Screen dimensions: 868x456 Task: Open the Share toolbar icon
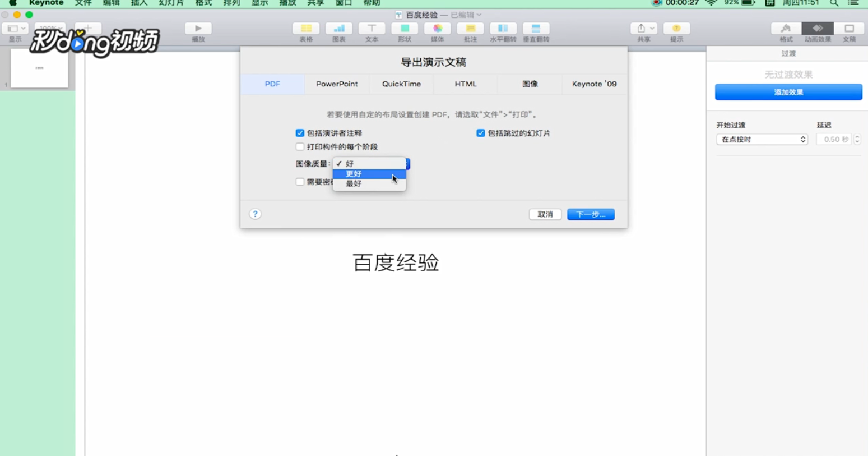pyautogui.click(x=644, y=29)
